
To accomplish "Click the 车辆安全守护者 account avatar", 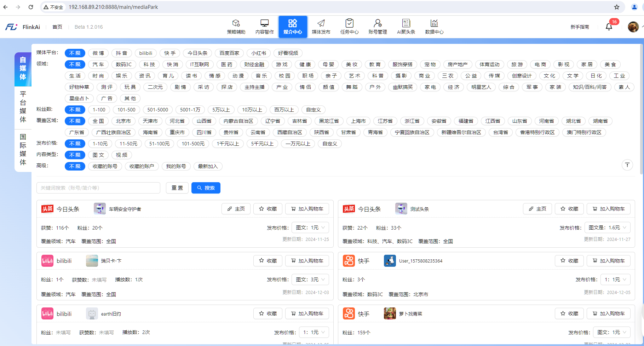I will (100, 209).
